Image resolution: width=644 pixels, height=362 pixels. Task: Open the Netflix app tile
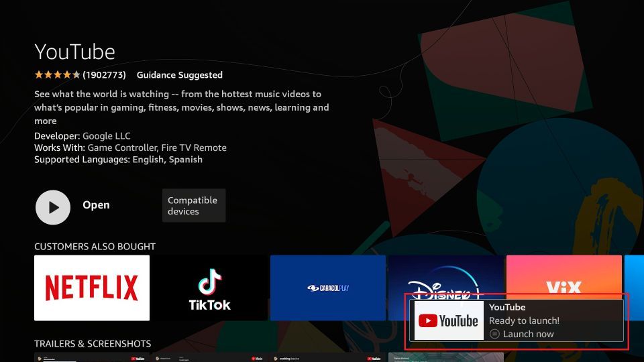[x=92, y=288]
